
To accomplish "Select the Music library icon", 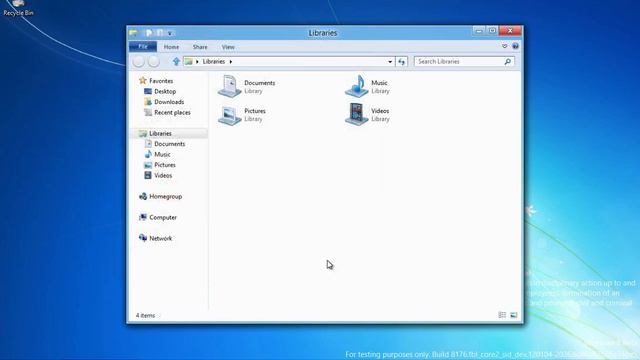I will pyautogui.click(x=357, y=86).
